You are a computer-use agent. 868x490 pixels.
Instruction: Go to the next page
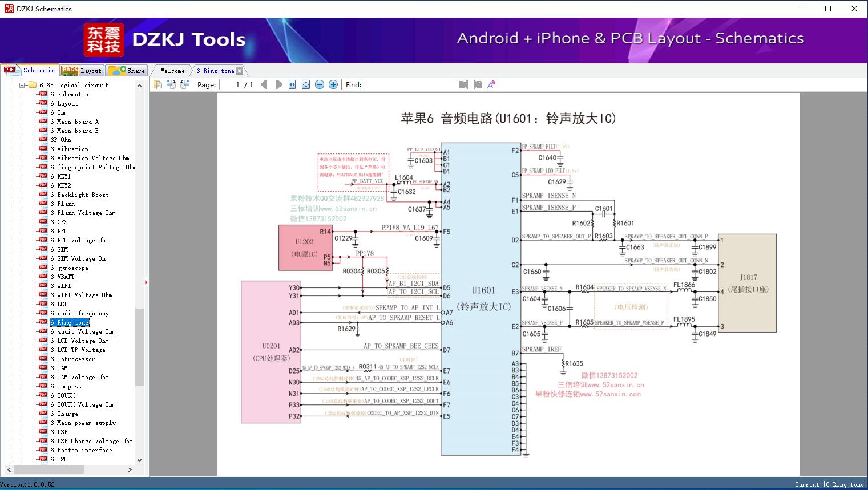(278, 84)
